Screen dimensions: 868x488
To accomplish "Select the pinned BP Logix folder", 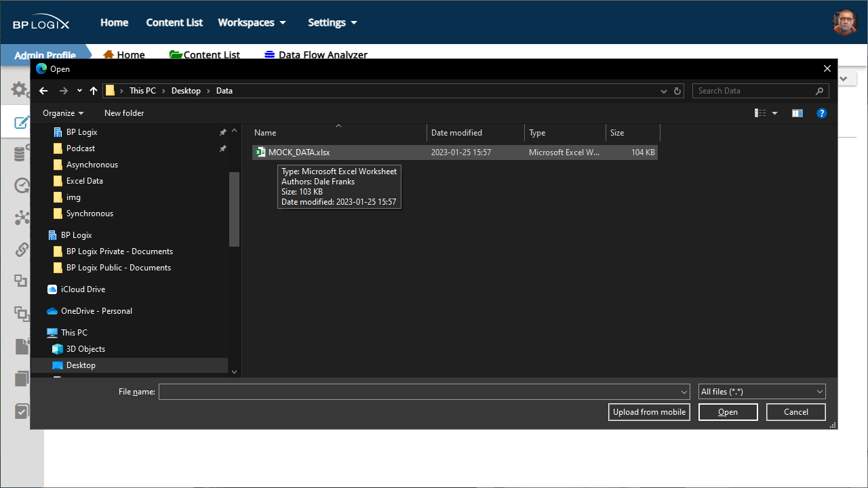I will [81, 132].
